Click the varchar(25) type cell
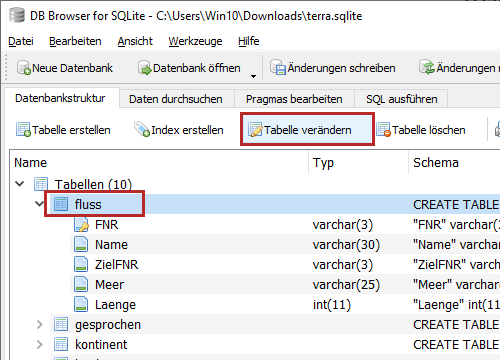The width and height of the screenshot is (500, 360). (x=346, y=285)
